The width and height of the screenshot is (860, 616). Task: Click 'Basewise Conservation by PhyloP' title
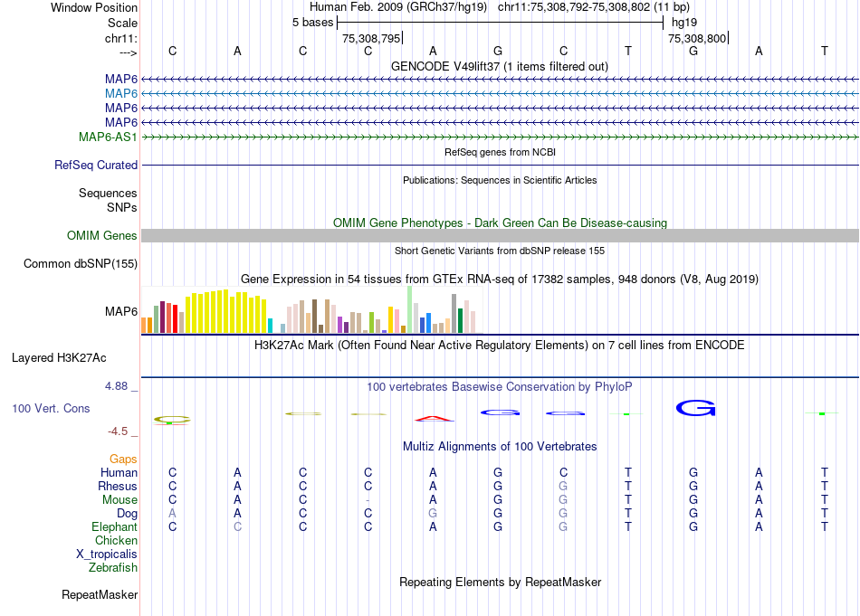point(500,387)
